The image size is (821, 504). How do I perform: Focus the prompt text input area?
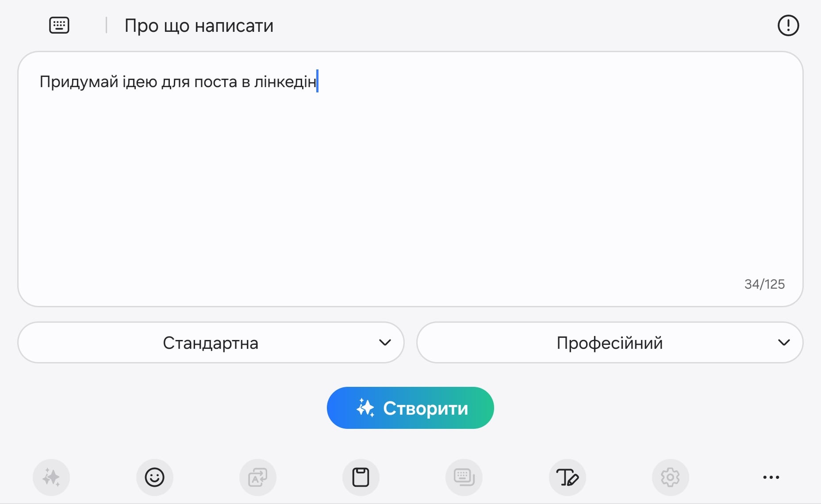410,179
